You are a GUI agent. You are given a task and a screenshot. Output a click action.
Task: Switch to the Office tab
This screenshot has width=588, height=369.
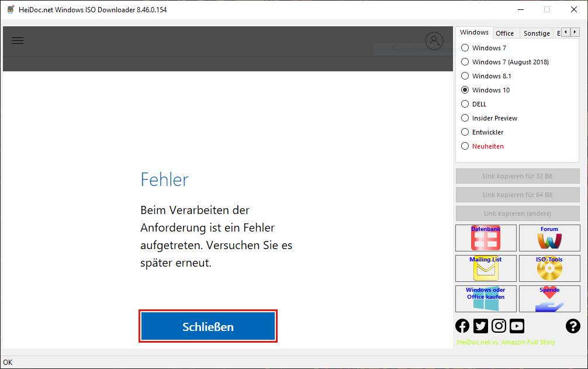click(x=505, y=33)
